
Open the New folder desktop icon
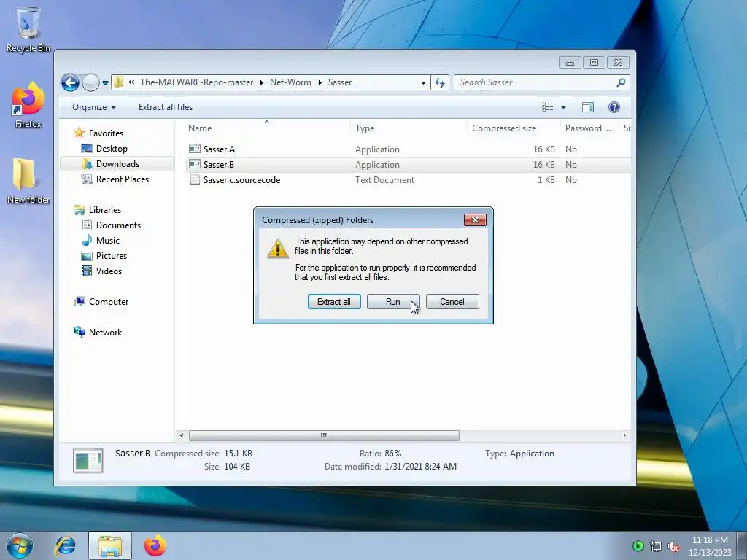[28, 181]
